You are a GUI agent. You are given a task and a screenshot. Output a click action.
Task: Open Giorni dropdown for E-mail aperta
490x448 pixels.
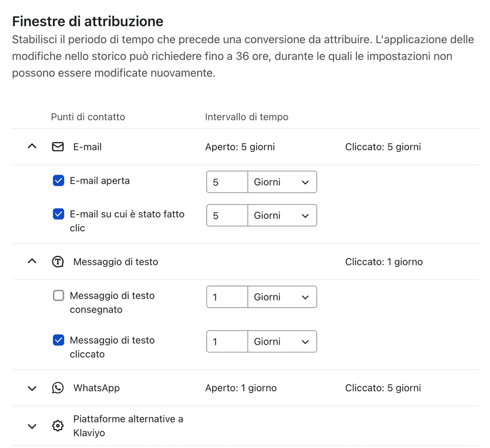click(282, 182)
